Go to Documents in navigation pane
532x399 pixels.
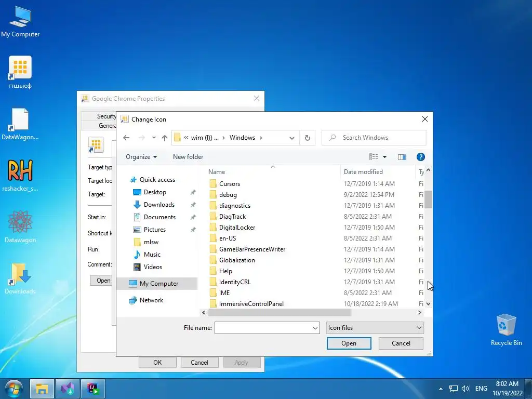pos(159,217)
